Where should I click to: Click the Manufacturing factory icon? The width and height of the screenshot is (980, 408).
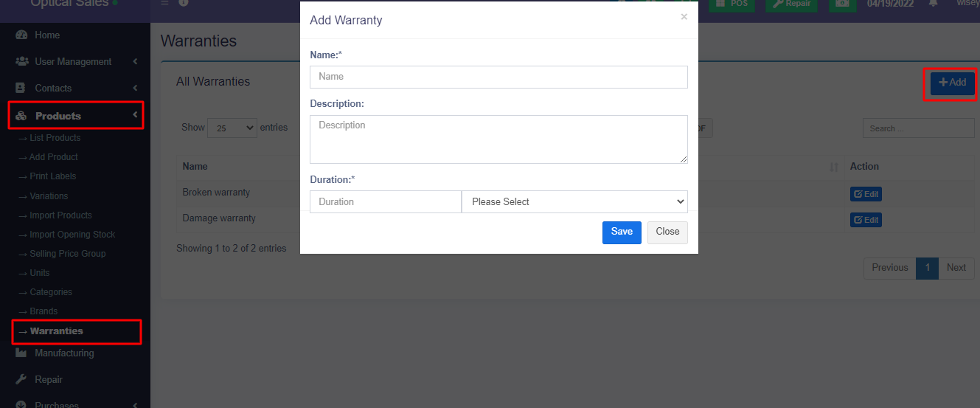(21, 353)
